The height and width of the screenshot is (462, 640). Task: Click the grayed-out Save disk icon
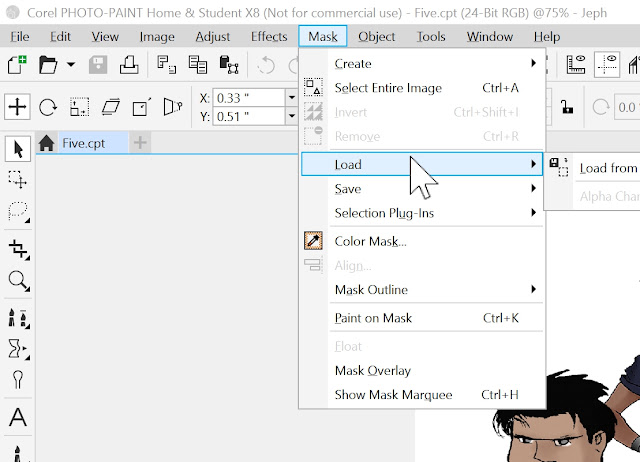(98, 65)
